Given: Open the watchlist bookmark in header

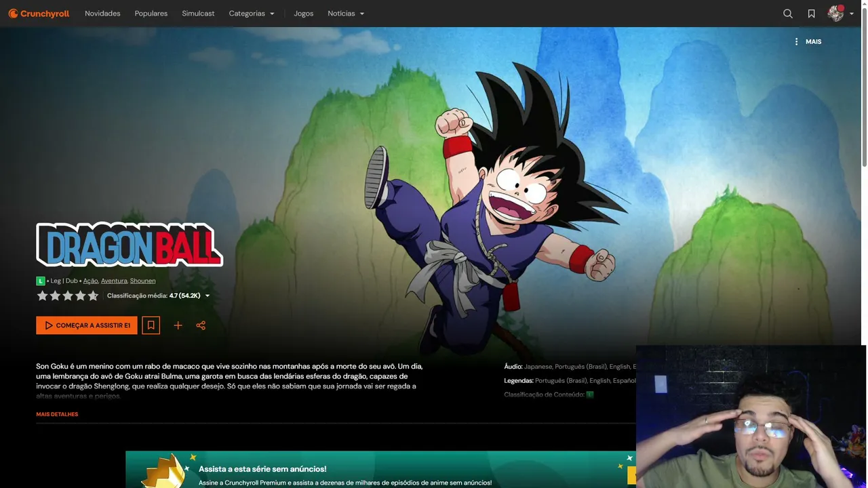Looking at the screenshot, I should coord(811,14).
